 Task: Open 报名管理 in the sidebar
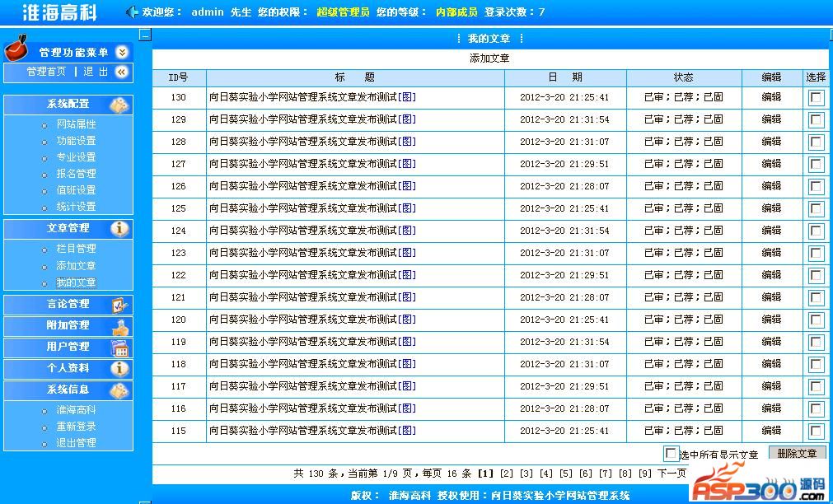(x=76, y=174)
